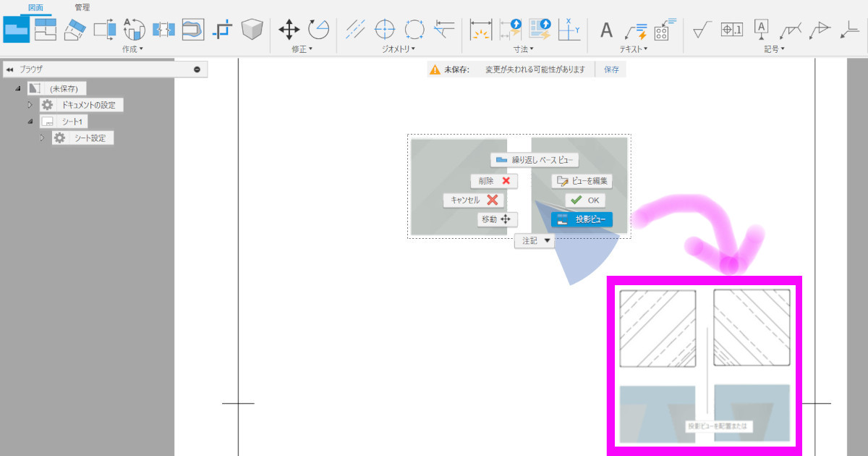Choose 投影ビュー in the marking menu
The height and width of the screenshot is (456, 868).
[582, 219]
